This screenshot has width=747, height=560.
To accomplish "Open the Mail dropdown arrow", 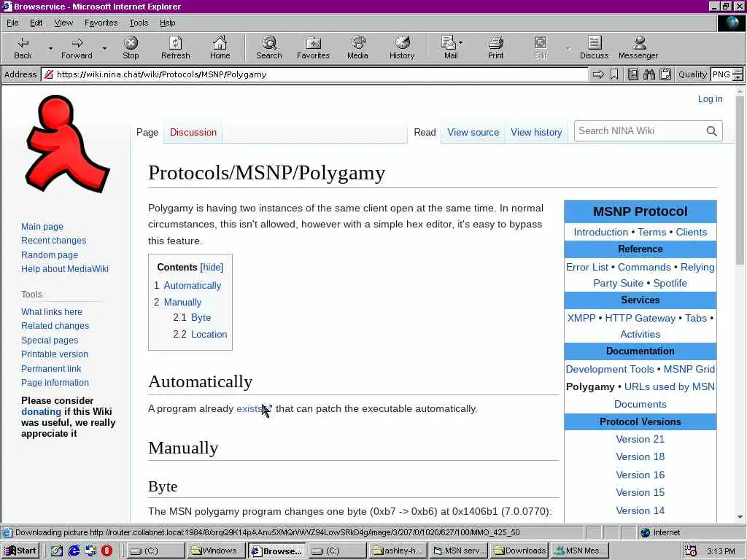I will pyautogui.click(x=460, y=42).
